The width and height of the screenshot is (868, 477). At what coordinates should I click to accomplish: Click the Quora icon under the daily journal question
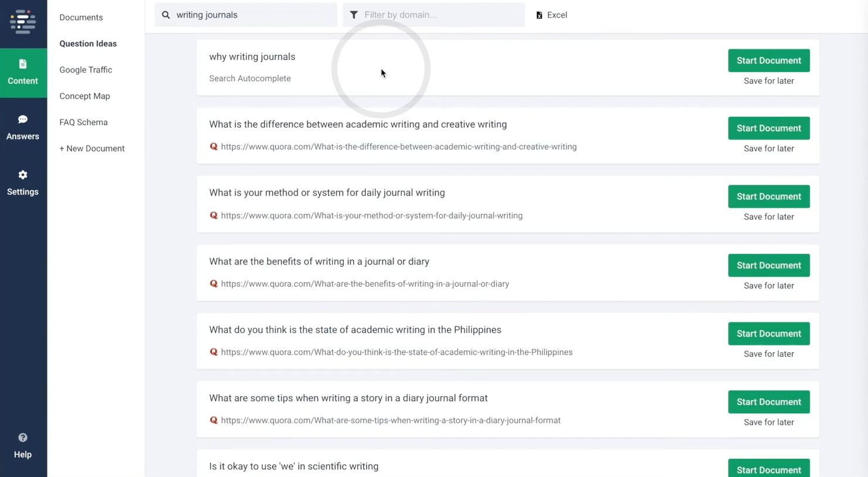[213, 215]
